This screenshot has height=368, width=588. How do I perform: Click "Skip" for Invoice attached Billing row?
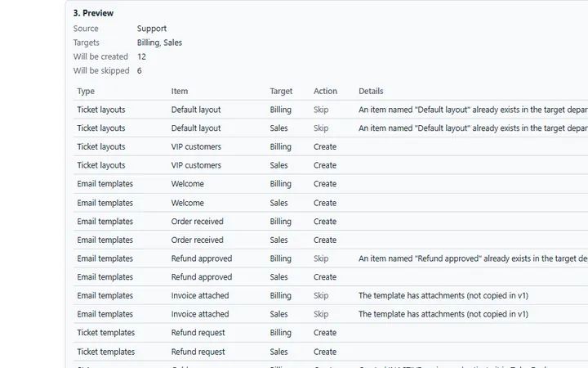click(x=321, y=296)
